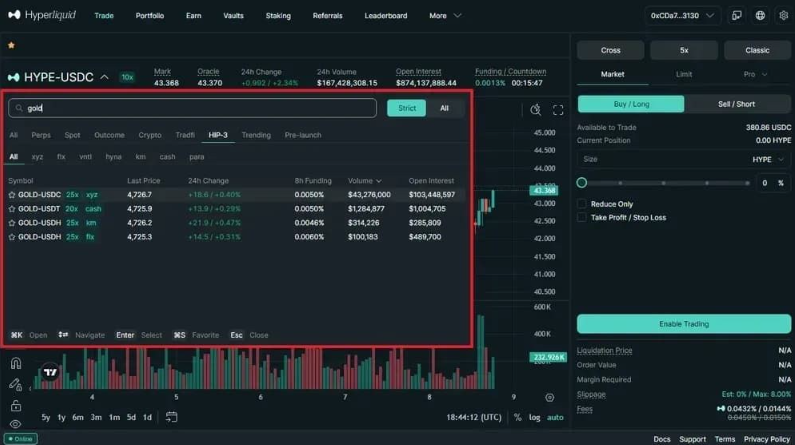Set chart range to 5y

(x=46, y=417)
